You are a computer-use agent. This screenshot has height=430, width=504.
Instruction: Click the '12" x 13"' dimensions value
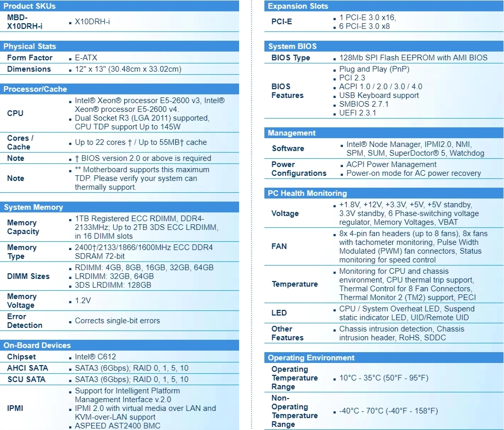coord(90,69)
